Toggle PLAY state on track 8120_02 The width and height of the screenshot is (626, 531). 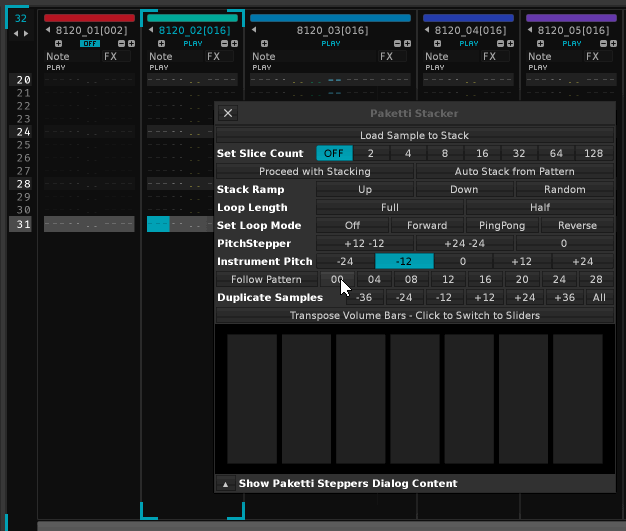pos(192,44)
